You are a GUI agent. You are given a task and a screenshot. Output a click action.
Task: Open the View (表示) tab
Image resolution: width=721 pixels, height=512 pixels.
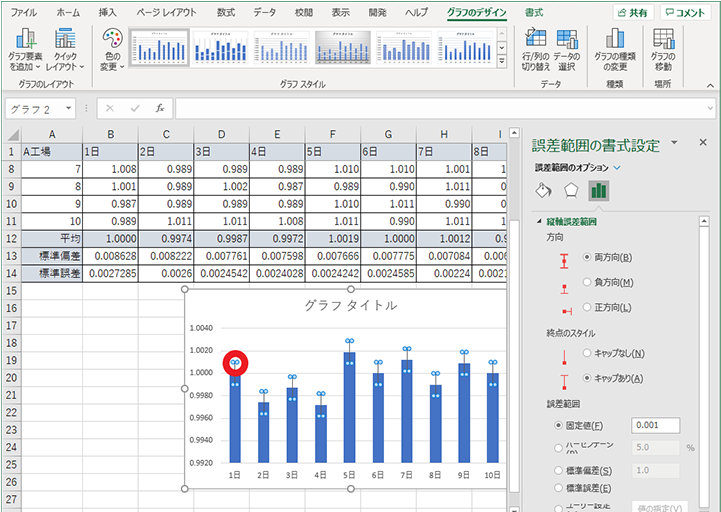tap(341, 12)
